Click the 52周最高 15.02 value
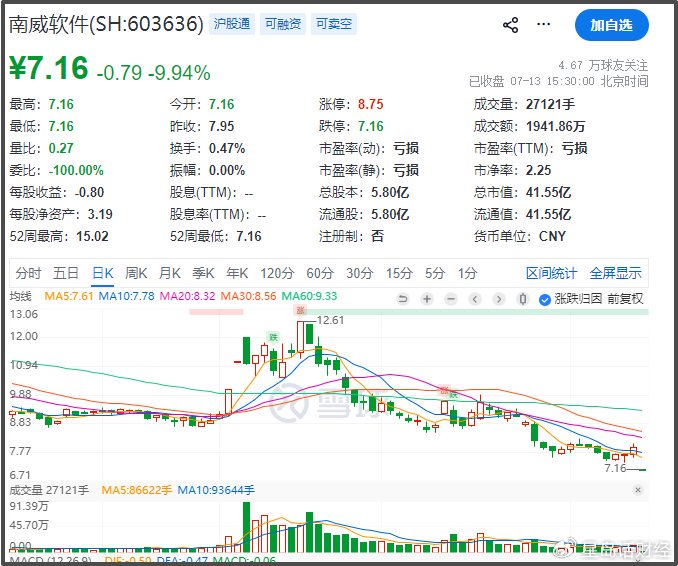Viewport: 678px width, 566px height. click(x=93, y=237)
